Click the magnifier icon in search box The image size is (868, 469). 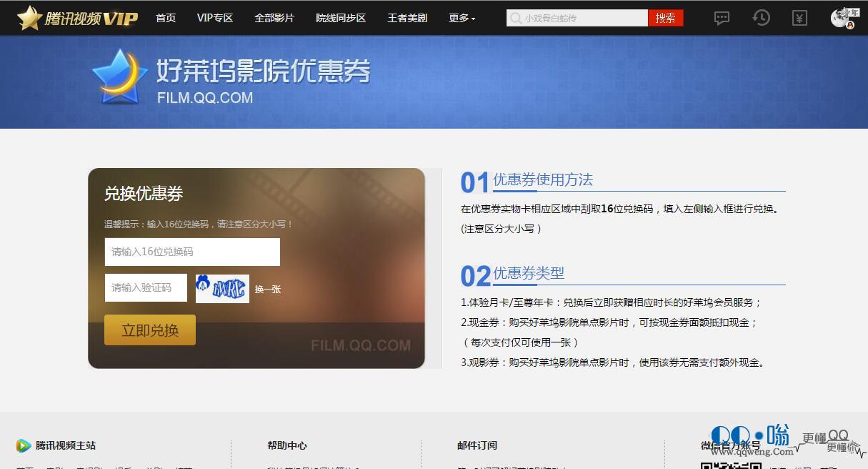[x=514, y=19]
